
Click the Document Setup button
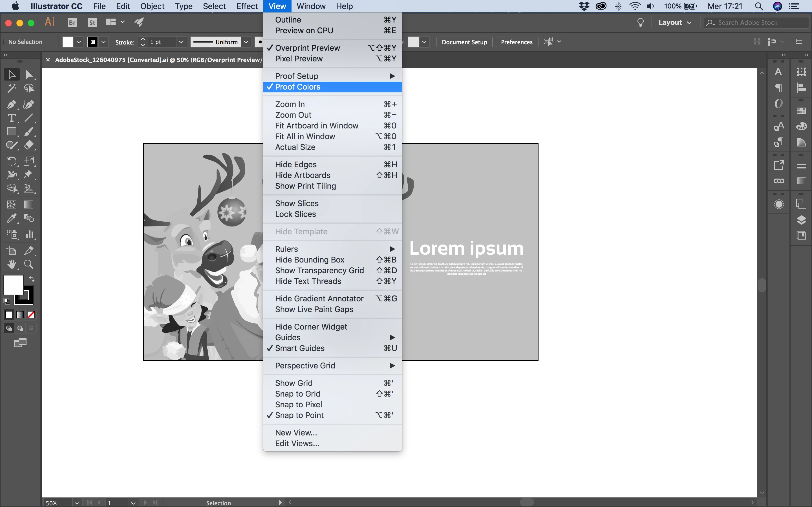(464, 42)
